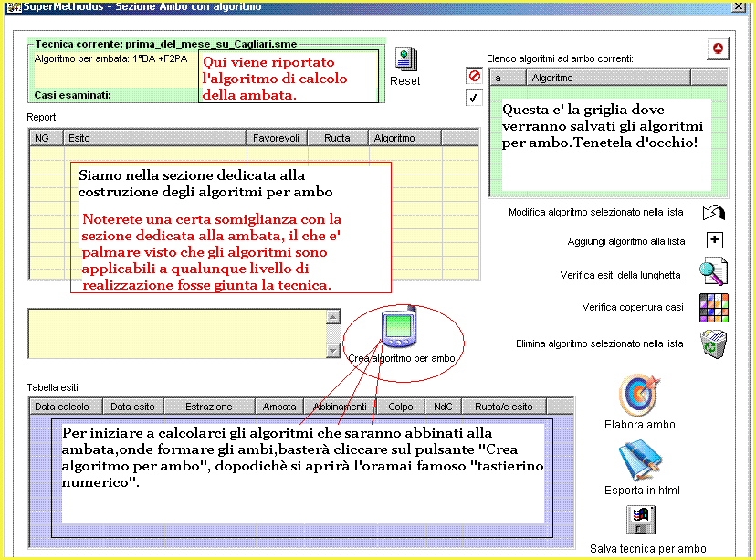Viewport: 756px width, 560px height.
Task: Click the 'Esporta in html' label text
Action: pos(642,490)
